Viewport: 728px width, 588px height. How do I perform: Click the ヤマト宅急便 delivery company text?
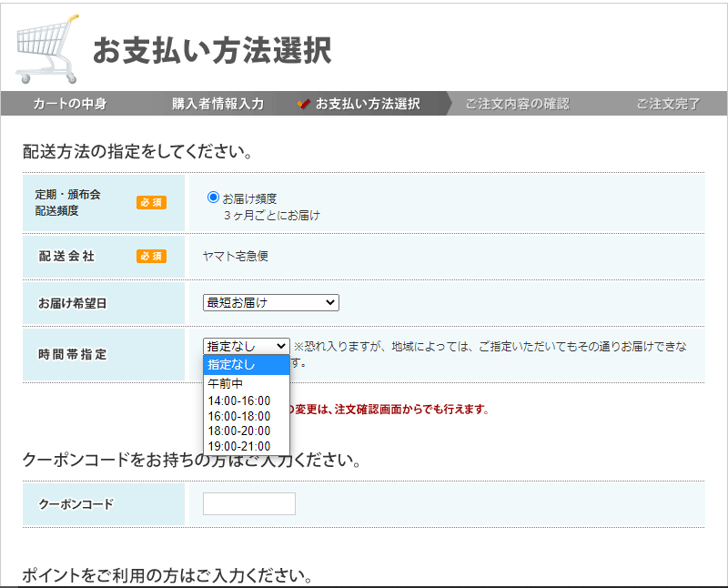[236, 257]
